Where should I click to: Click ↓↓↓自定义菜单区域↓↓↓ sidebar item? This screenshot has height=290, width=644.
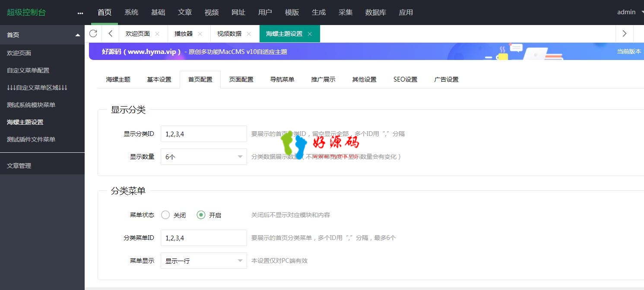42,88
